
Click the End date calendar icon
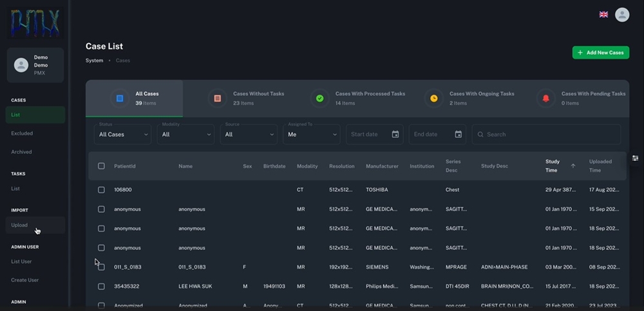click(x=458, y=135)
